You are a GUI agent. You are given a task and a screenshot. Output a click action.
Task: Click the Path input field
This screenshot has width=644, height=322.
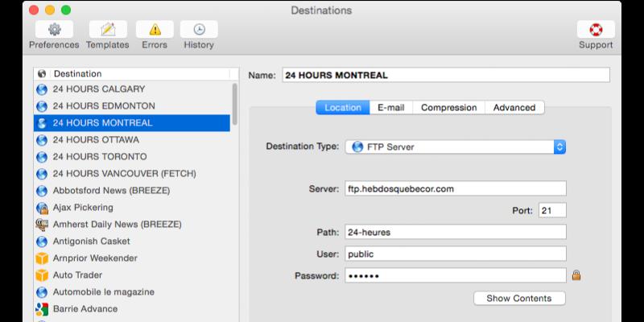point(456,232)
